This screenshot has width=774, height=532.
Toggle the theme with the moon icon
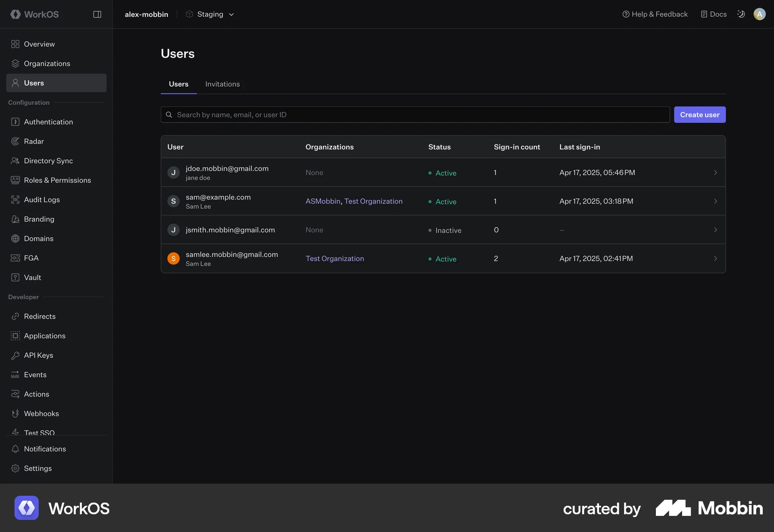(741, 14)
